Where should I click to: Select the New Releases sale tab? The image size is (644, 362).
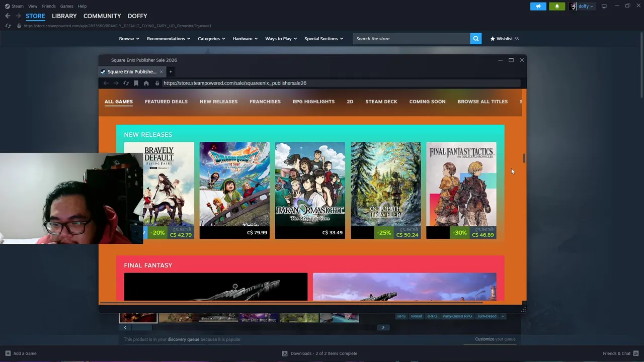(x=218, y=102)
